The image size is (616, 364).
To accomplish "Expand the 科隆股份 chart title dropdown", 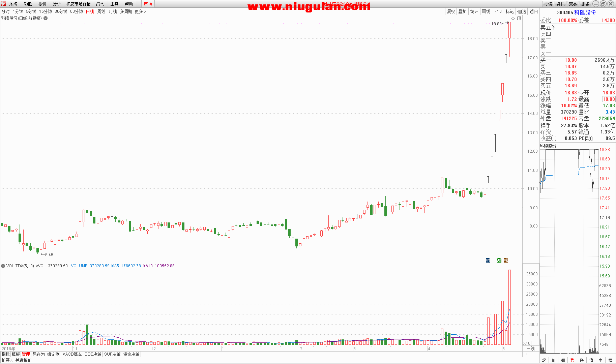I will click(46, 18).
